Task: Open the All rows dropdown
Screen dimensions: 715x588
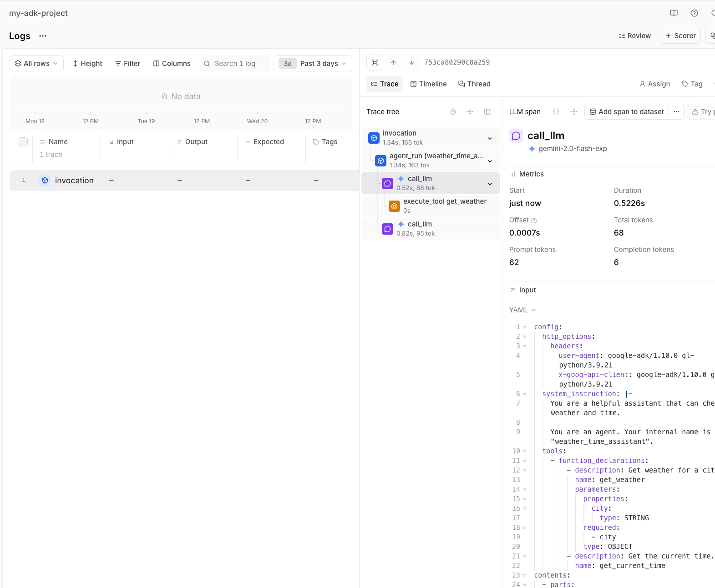Action: coord(36,64)
